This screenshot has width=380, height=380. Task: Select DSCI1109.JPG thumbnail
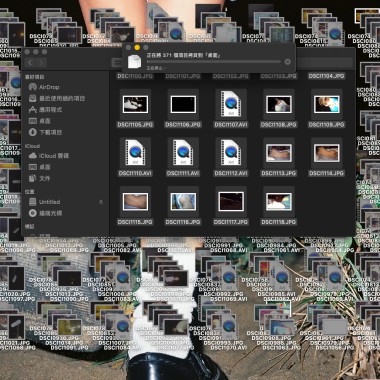tap(327, 104)
